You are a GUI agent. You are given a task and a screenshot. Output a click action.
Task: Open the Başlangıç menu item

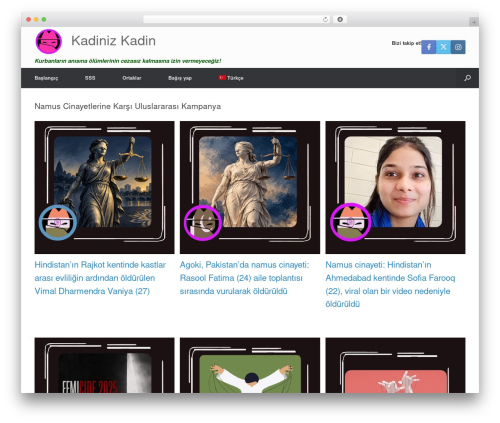coord(46,78)
